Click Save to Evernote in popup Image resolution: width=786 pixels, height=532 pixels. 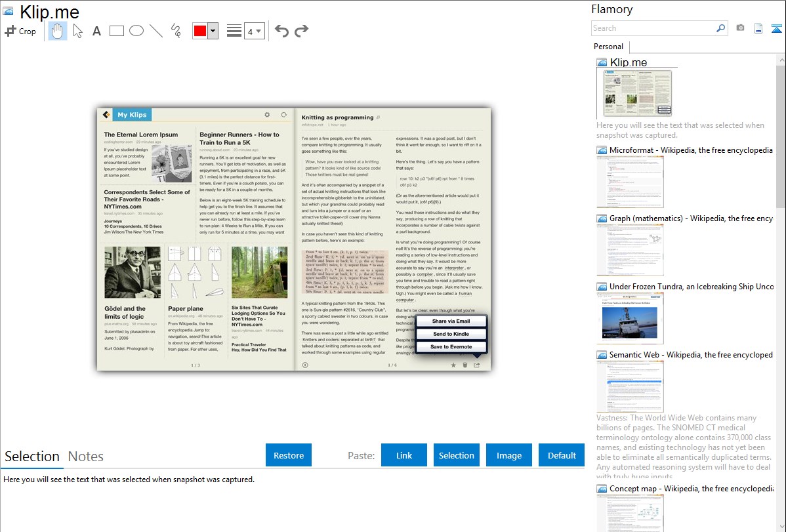pyautogui.click(x=451, y=346)
